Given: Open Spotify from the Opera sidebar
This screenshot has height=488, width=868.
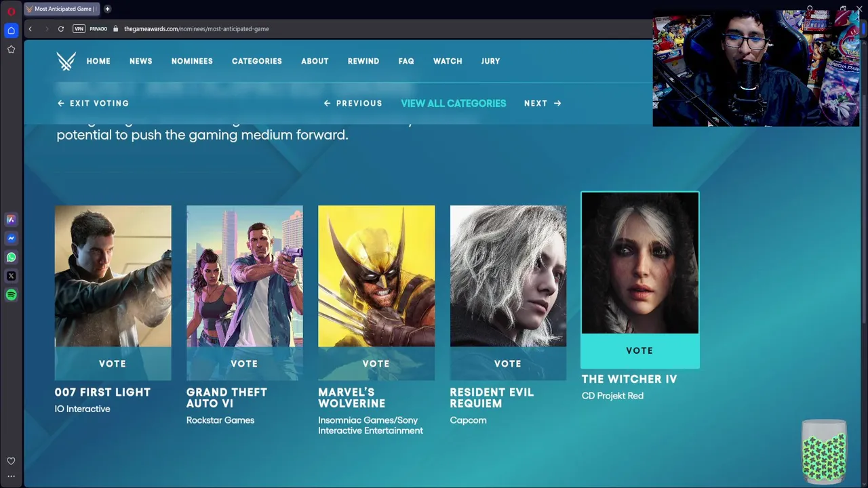Looking at the screenshot, I should [x=11, y=295].
